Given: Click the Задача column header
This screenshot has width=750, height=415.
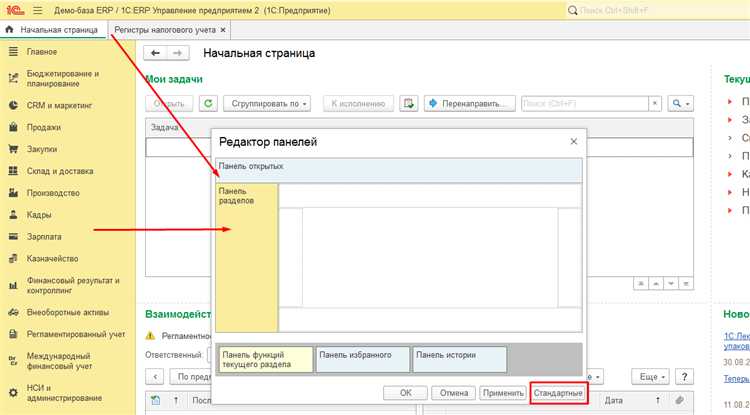Looking at the screenshot, I should click(x=165, y=128).
